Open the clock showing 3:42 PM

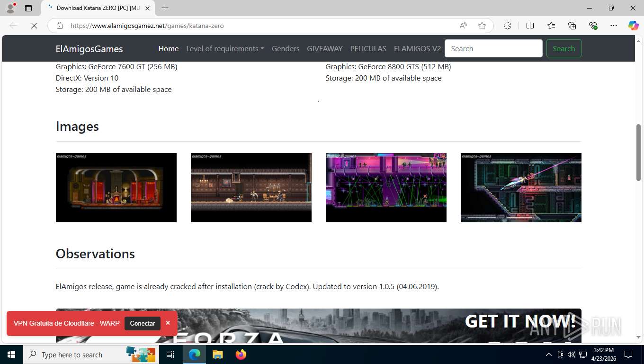[x=603, y=355]
